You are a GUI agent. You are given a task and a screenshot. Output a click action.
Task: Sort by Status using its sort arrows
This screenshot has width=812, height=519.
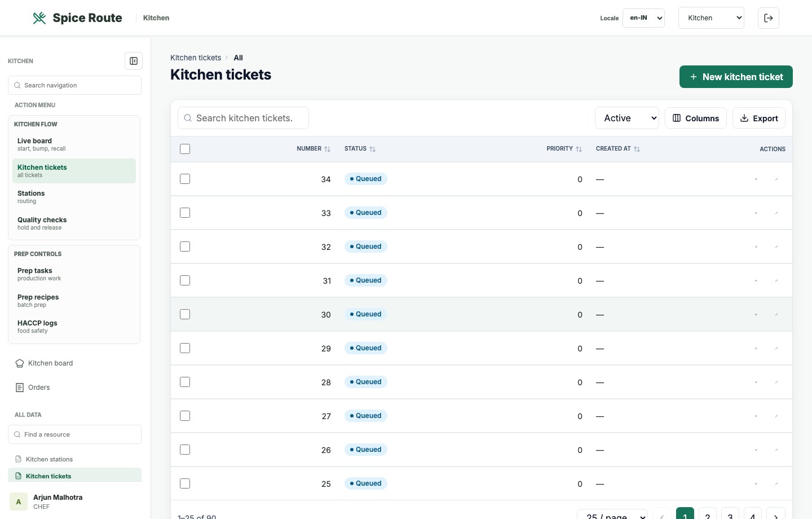(x=372, y=149)
